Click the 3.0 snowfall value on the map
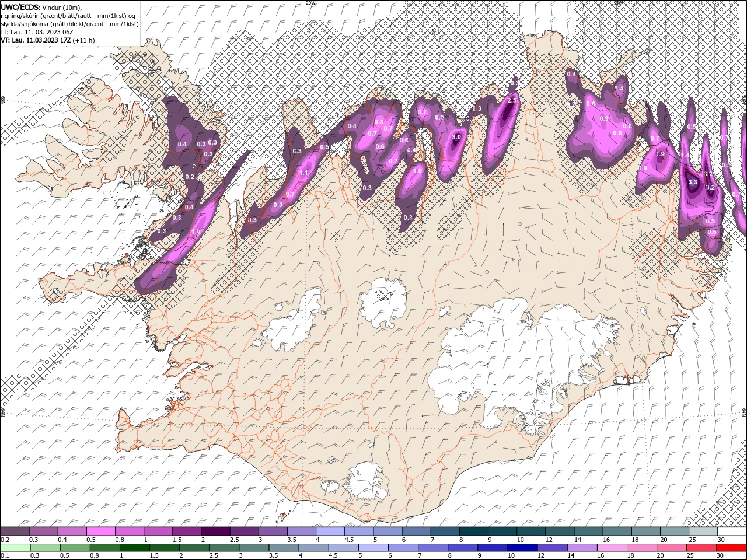The image size is (747, 560). 457,138
